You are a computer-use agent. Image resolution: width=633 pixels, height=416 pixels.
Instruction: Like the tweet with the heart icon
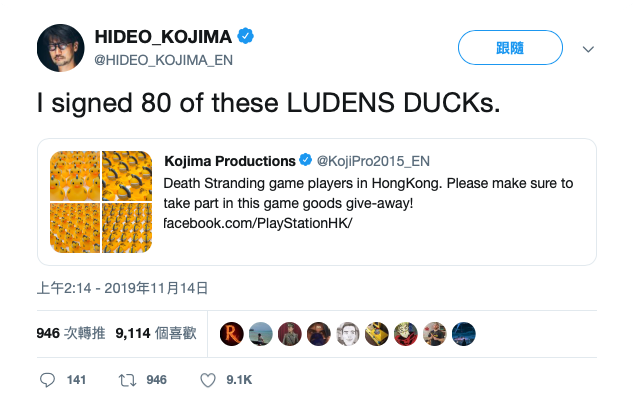208,380
